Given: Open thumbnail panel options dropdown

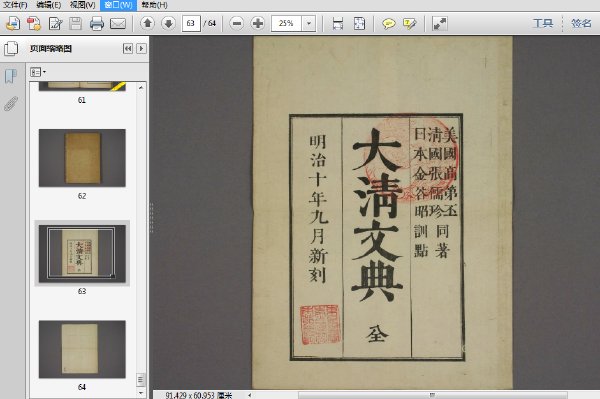Looking at the screenshot, I should point(38,72).
